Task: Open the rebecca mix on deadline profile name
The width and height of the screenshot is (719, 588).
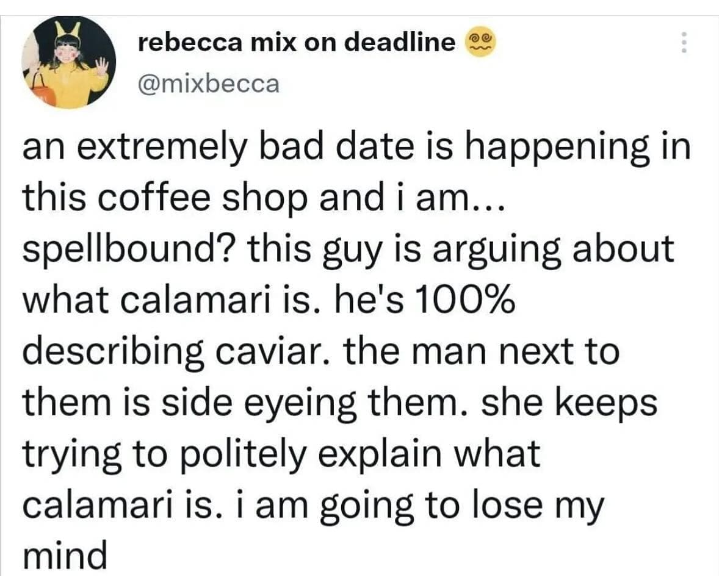Action: click(297, 42)
